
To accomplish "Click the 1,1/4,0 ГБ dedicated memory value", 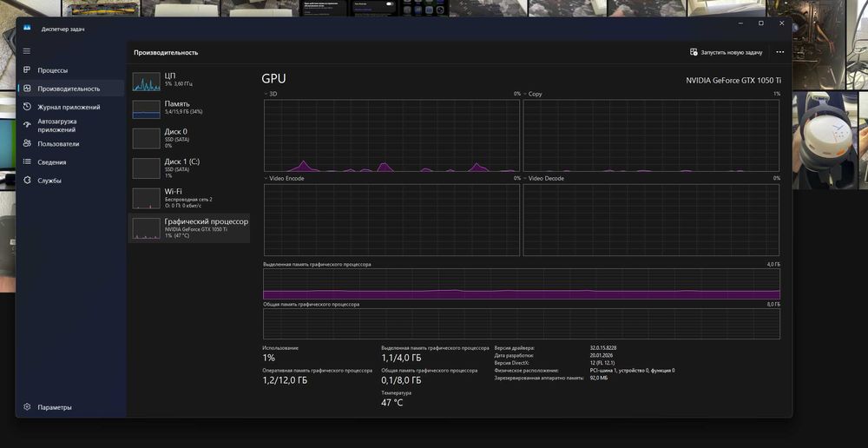I will [x=401, y=358].
